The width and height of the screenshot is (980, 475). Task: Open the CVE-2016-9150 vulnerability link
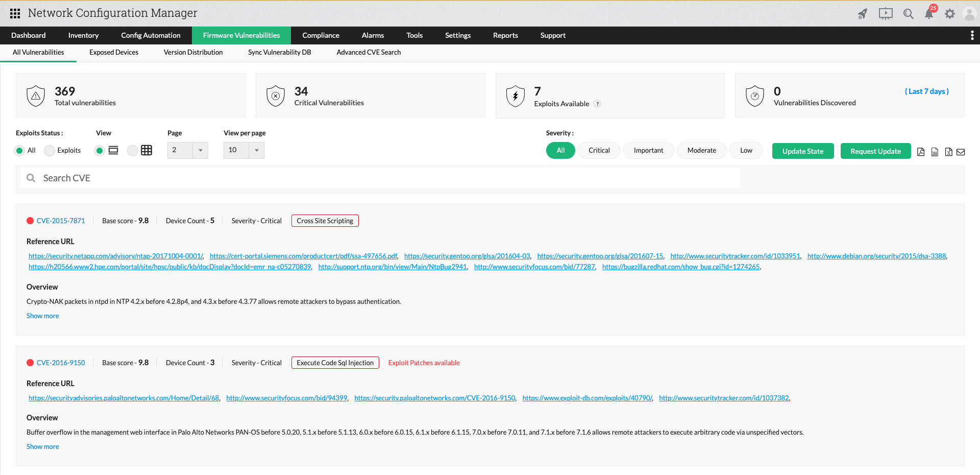pyautogui.click(x=61, y=363)
